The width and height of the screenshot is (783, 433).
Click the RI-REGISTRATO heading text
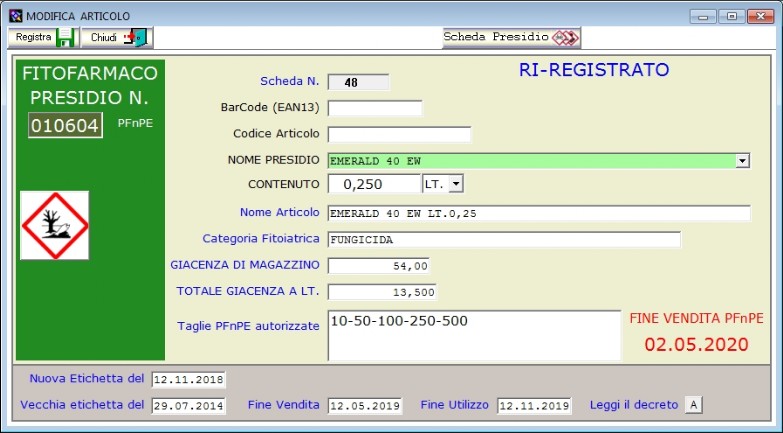tap(594, 70)
